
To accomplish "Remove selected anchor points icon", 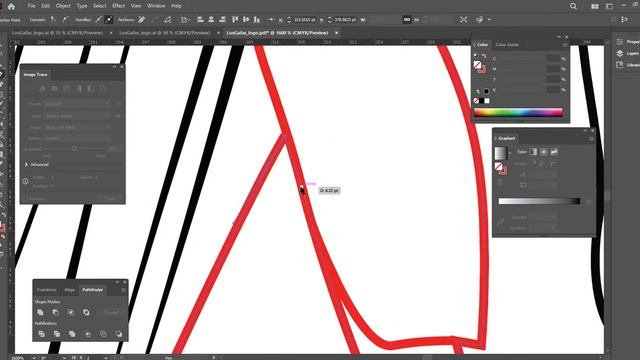I will pos(142,20).
